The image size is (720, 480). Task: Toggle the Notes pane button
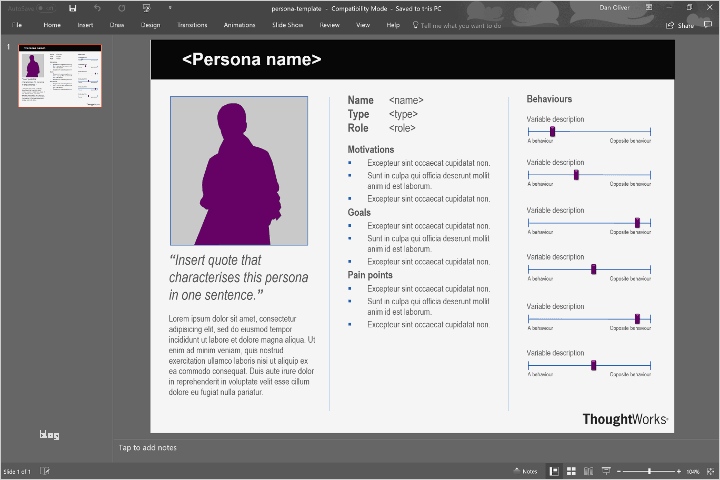coord(526,471)
